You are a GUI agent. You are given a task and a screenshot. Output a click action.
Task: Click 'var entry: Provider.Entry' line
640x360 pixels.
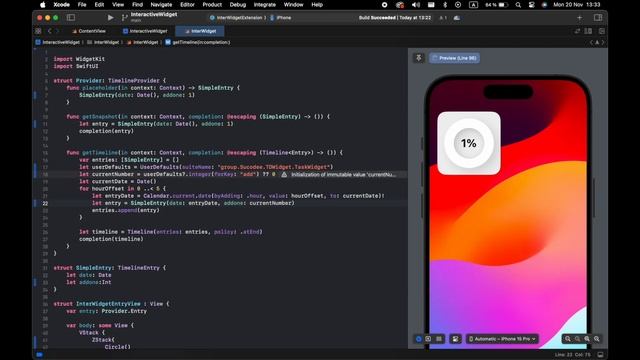coord(107,311)
